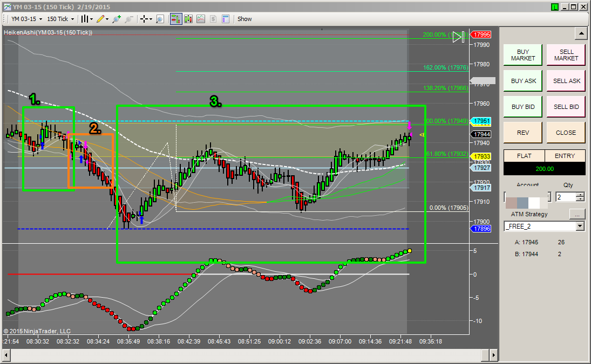Click the SELL BID button
Screen dimensions: 591x364
(566, 107)
